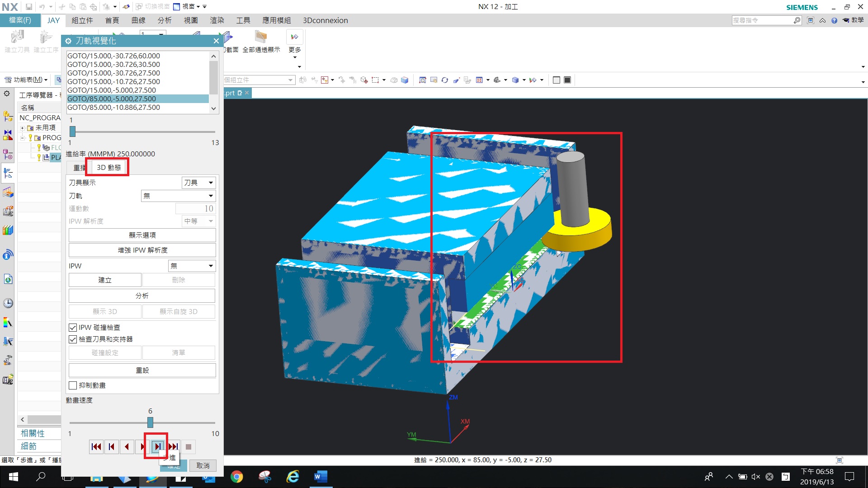This screenshot has width=868, height=488.
Task: Click the 增強 IPW 解析度 button
Action: tap(142, 250)
